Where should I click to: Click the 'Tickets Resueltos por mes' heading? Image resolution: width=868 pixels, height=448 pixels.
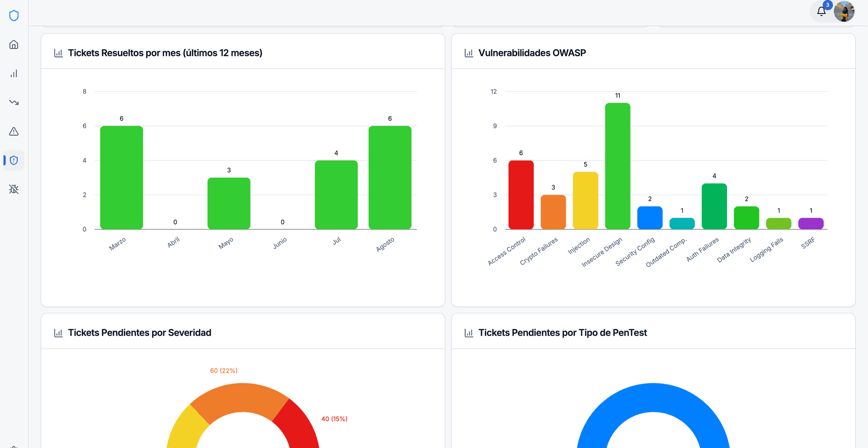[165, 53]
